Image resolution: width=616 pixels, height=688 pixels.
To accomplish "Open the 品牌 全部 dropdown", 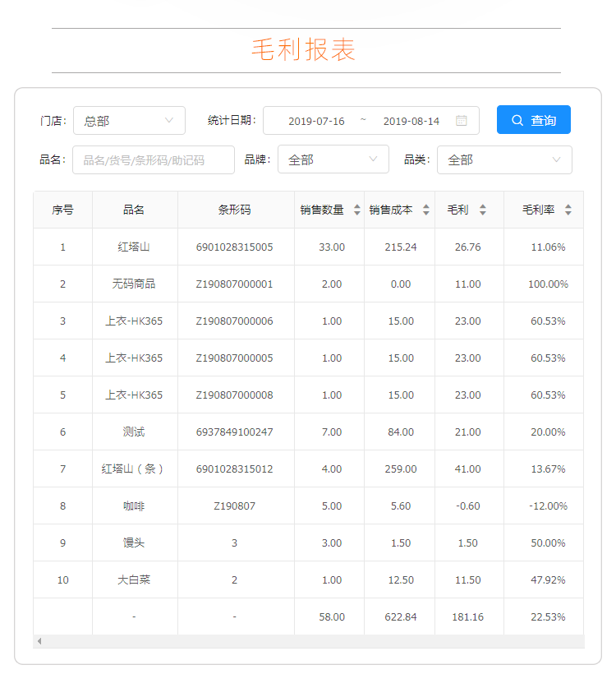I will 333,159.
